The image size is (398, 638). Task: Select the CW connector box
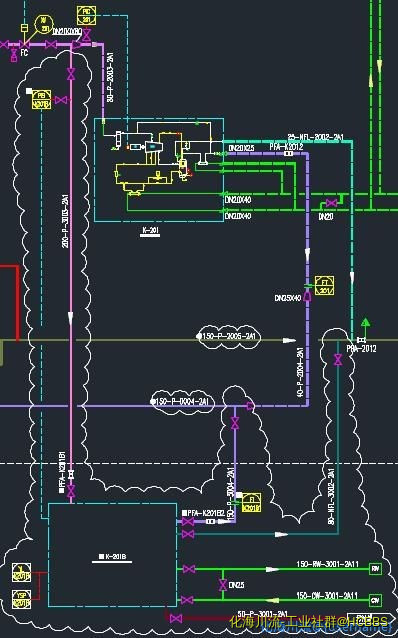[375, 600]
